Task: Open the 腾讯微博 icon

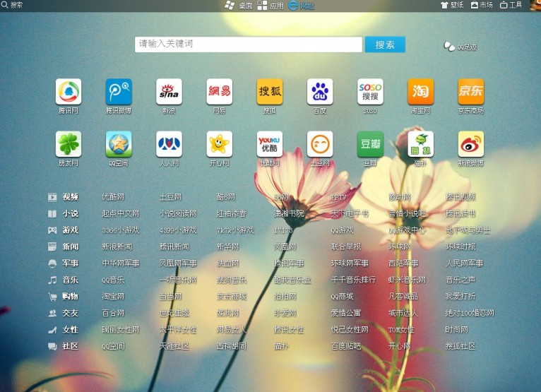Action: point(119,92)
